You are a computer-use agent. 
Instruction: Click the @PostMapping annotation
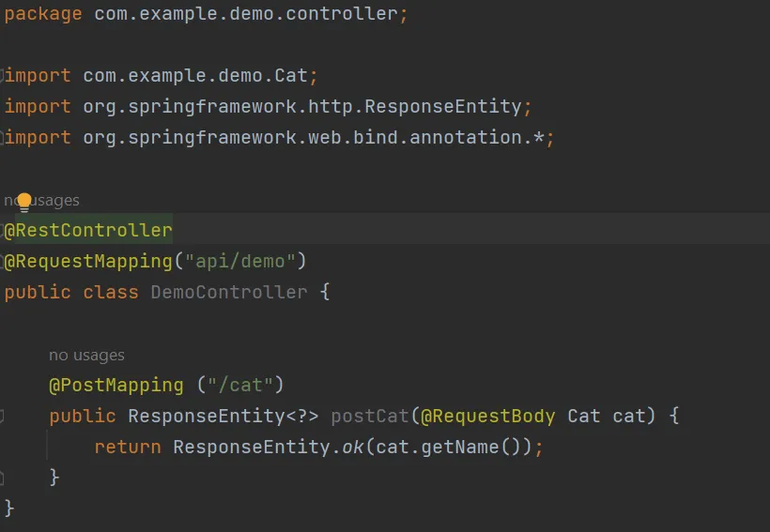pos(116,385)
